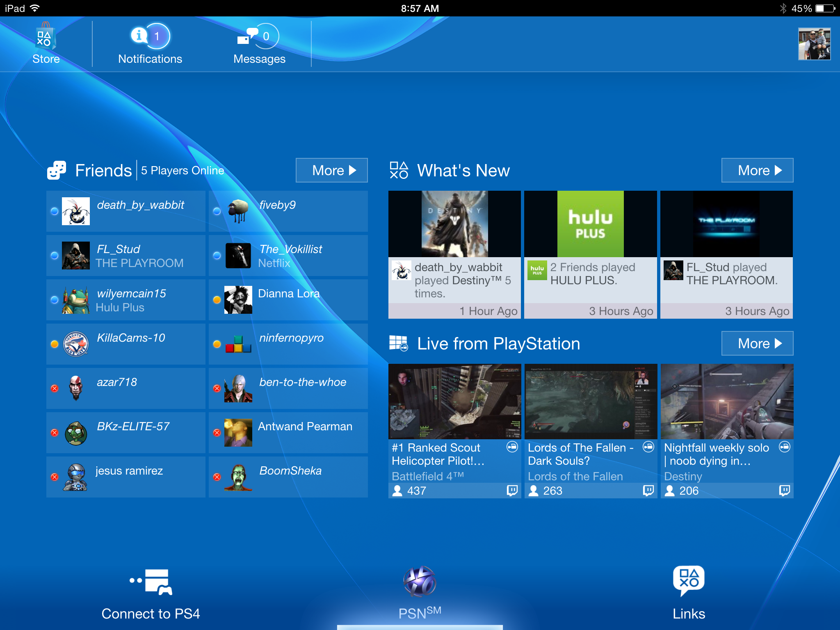The image size is (840, 630).
Task: Tap the What's New shapes icon
Action: tap(399, 170)
